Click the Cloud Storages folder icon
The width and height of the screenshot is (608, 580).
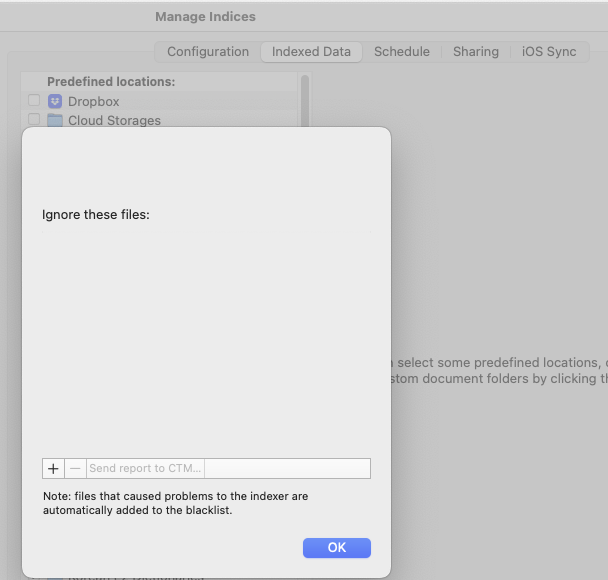[x=55, y=120]
